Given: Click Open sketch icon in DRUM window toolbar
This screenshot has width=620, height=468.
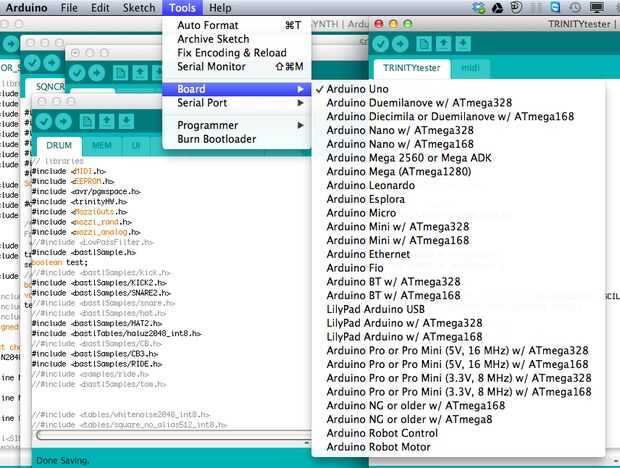Looking at the screenshot, I should coord(106,121).
